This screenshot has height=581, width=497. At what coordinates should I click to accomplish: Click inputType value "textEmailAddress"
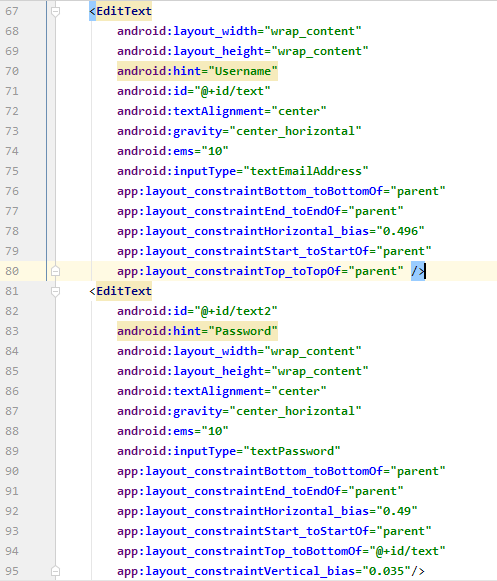click(x=306, y=171)
